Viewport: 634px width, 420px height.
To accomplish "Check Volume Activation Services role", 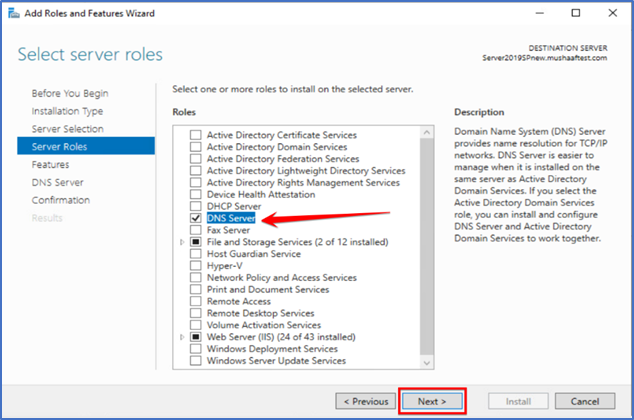I will click(x=196, y=325).
